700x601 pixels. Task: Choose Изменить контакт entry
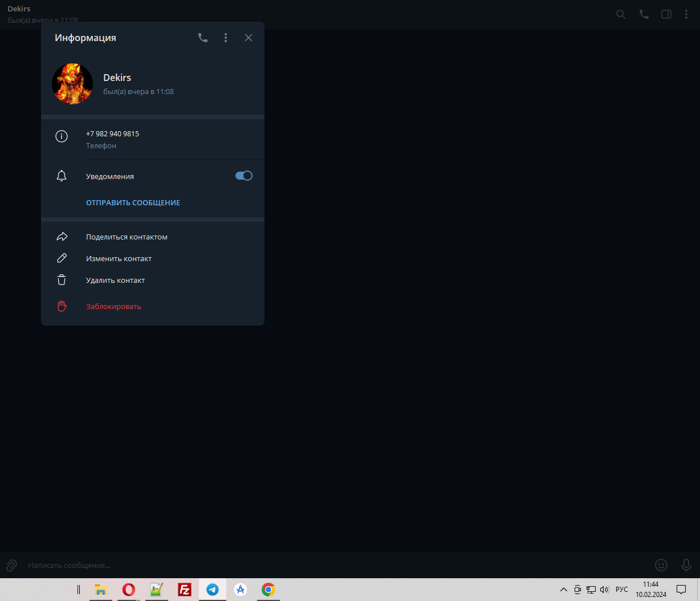(119, 258)
